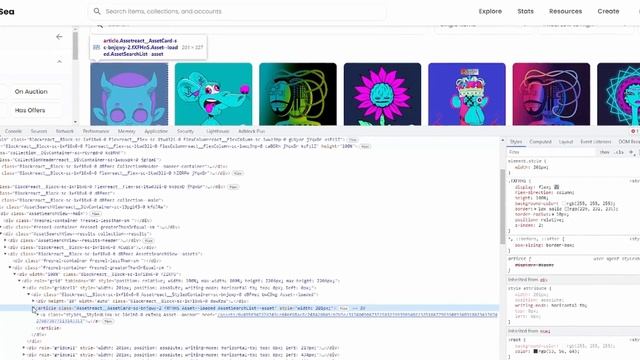
Task: Open the white background-color swatch in .KKfHnS rule
Action: click(564, 203)
